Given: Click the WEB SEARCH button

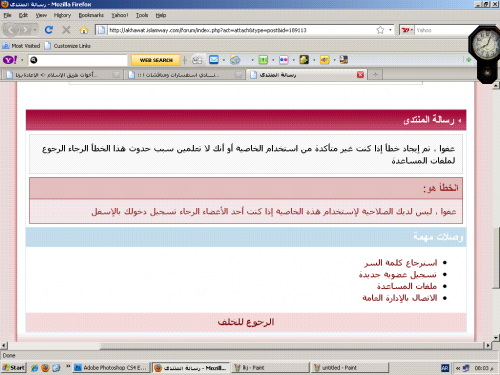Looking at the screenshot, I should point(156,60).
